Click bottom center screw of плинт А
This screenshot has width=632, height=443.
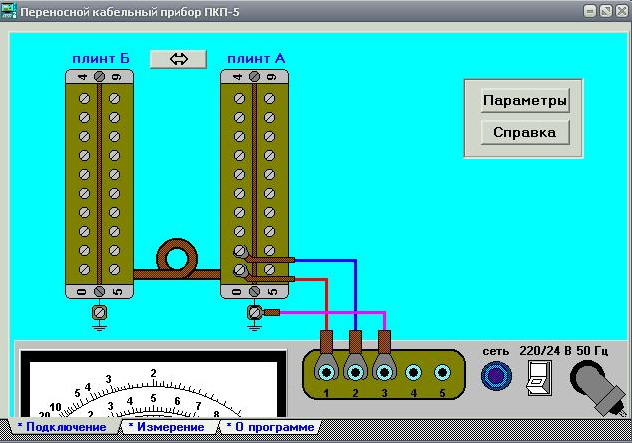coord(254,291)
